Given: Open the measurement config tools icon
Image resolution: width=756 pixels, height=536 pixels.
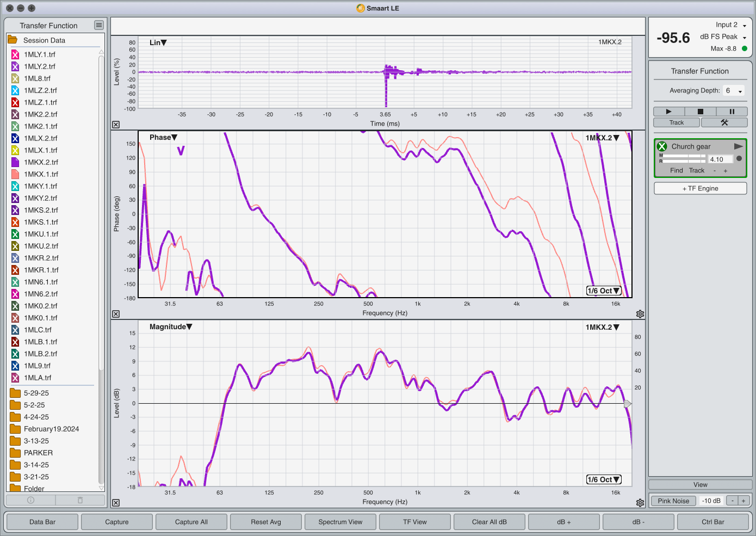Looking at the screenshot, I should [724, 122].
